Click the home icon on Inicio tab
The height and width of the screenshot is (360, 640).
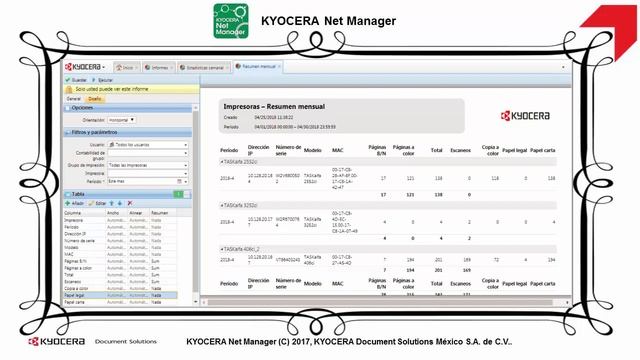pos(119,68)
